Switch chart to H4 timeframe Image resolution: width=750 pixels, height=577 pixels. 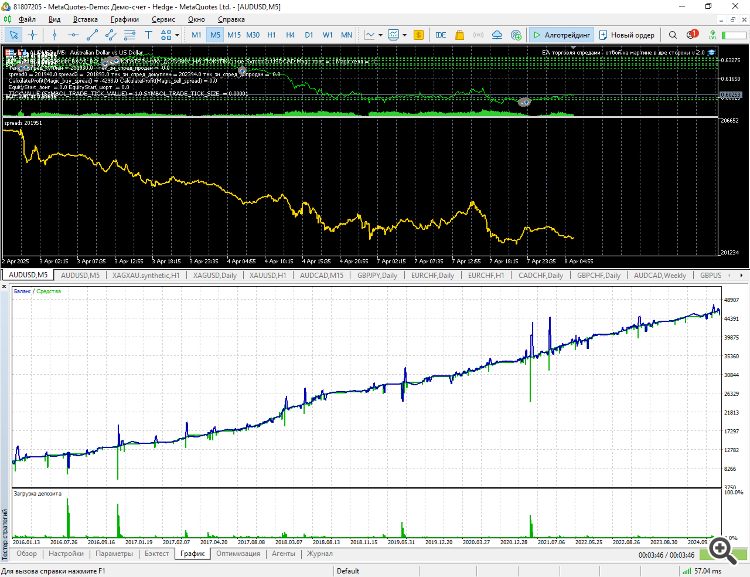click(x=290, y=35)
